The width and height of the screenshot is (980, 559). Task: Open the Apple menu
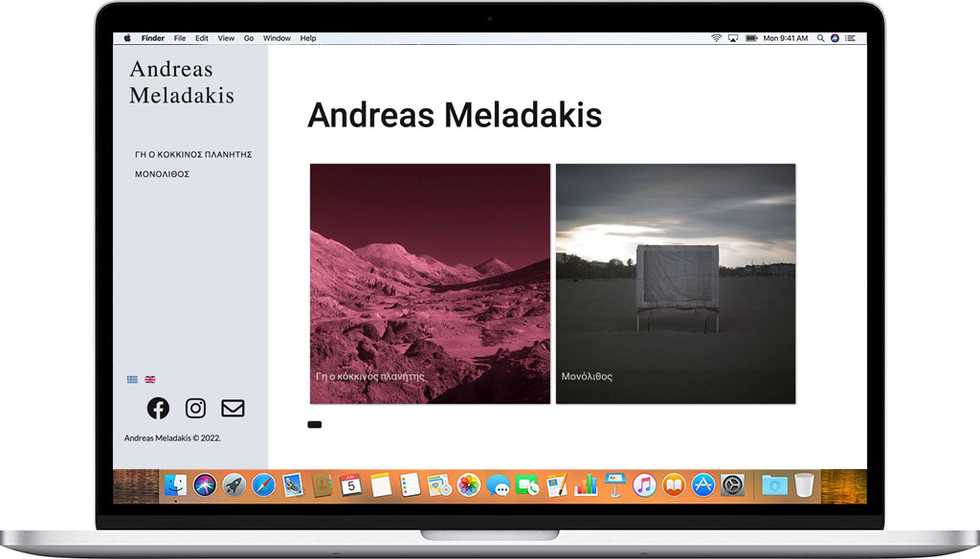coord(127,38)
